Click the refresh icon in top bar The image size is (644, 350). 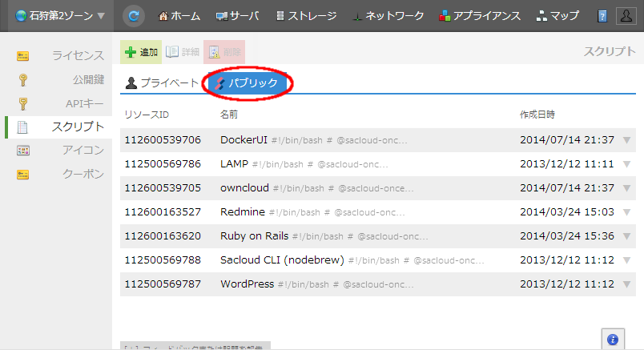pos(134,16)
